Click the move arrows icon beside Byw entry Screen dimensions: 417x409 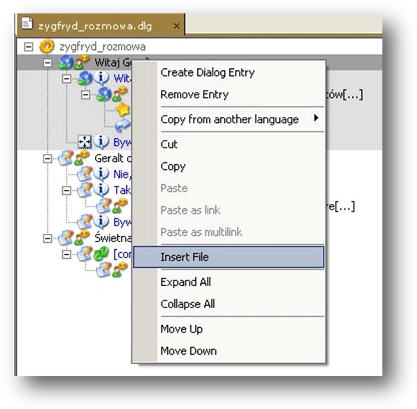tap(85, 142)
